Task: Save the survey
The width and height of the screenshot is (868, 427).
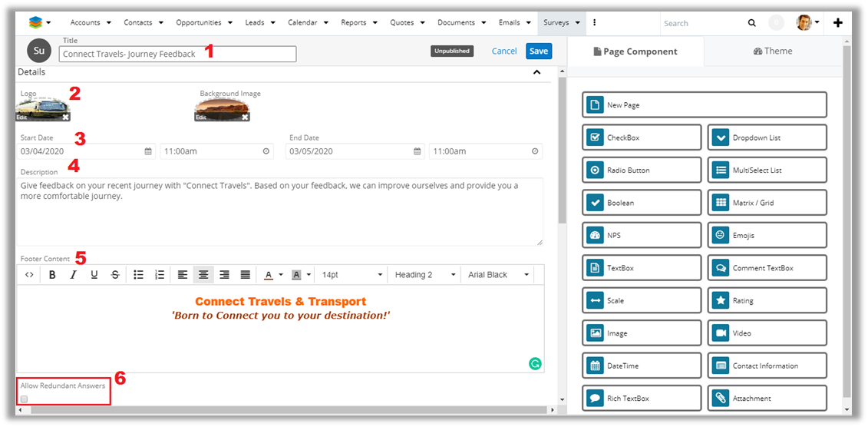Action: point(539,51)
